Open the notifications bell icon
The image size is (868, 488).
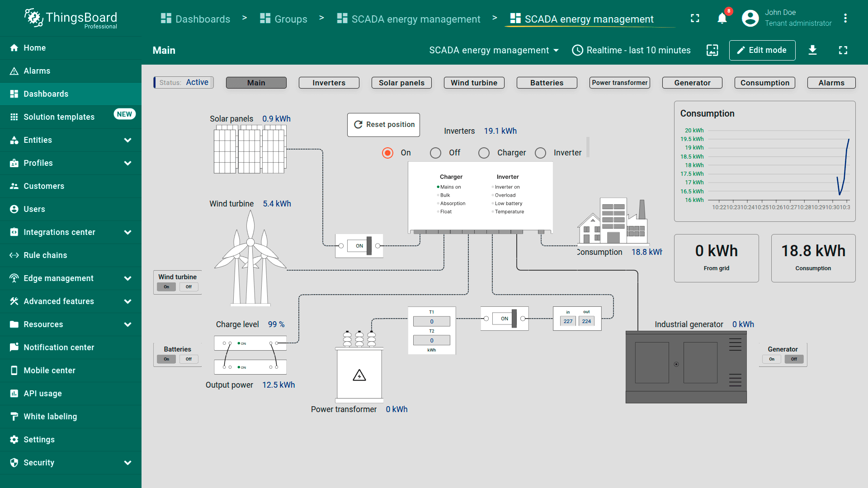click(x=722, y=19)
